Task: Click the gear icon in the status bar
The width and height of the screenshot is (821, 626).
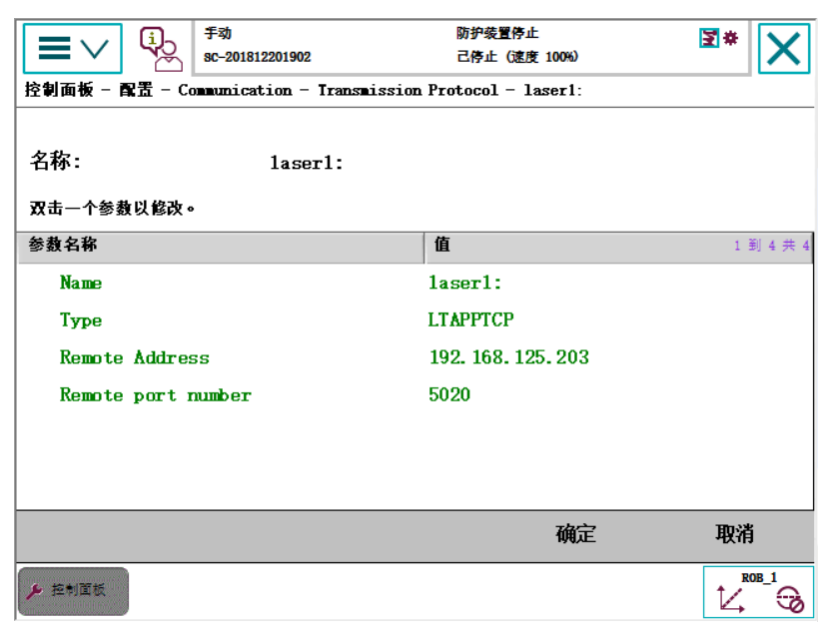Action: (x=731, y=36)
